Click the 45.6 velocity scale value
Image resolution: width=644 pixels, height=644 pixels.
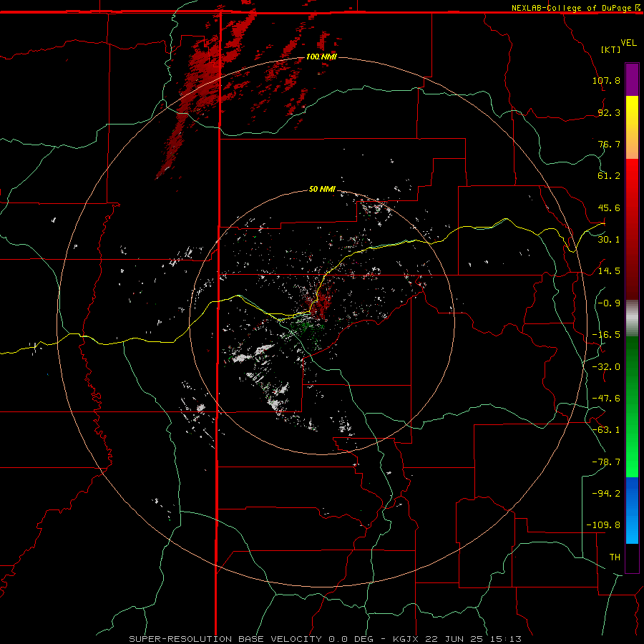(x=609, y=208)
